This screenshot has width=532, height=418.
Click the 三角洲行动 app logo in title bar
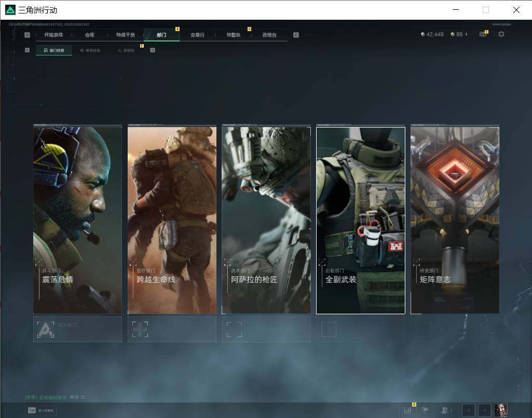[10, 10]
